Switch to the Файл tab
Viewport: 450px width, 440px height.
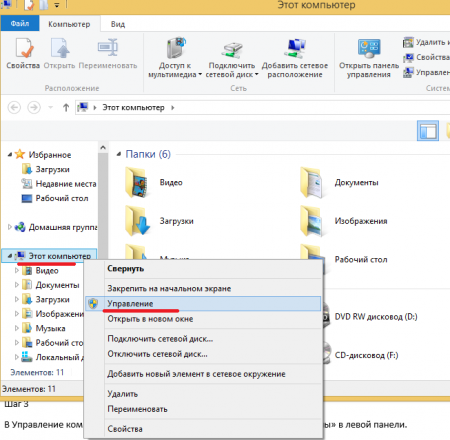coord(20,24)
